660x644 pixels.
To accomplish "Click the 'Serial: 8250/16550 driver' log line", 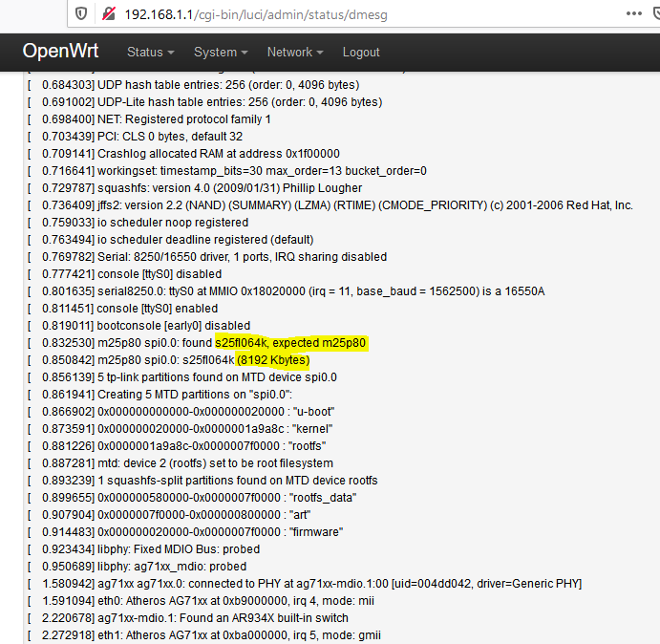I will (207, 257).
